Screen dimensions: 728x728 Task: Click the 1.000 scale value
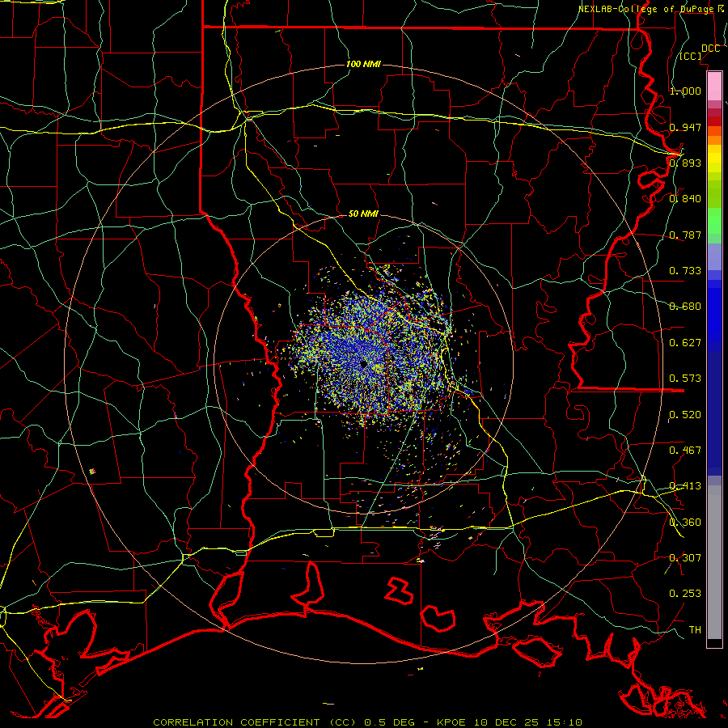coord(685,91)
